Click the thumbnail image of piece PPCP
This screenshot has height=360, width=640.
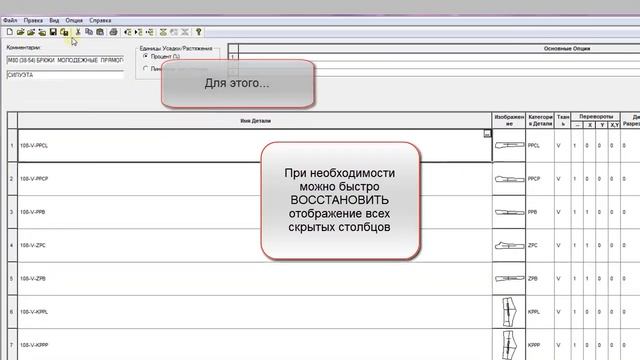(x=509, y=179)
